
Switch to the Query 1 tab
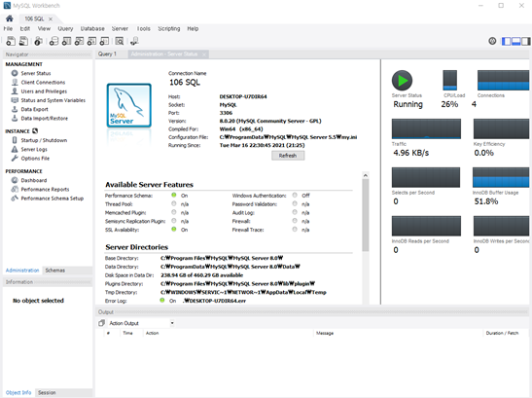[107, 54]
